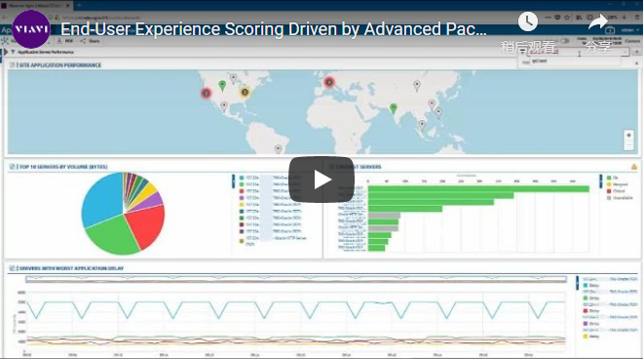Click the browser downloads arrow icon
Viewport: 644px width, 359px height.
coord(624,18)
